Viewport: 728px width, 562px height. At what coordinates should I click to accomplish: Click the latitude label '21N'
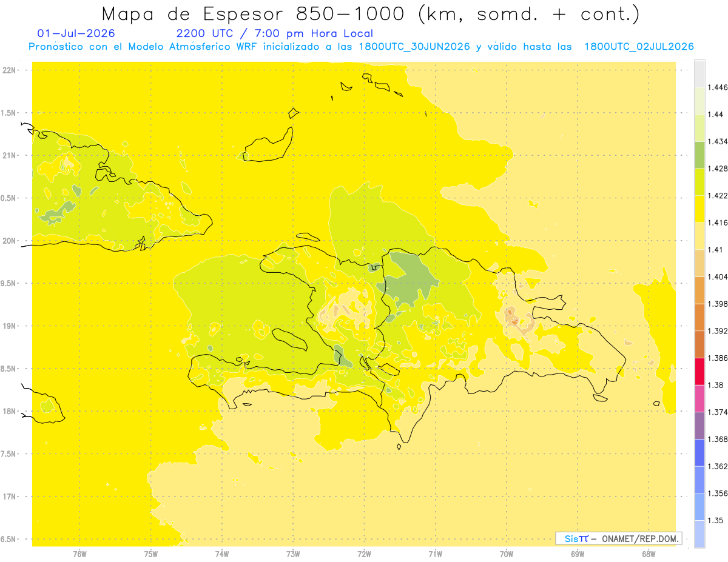(x=10, y=156)
